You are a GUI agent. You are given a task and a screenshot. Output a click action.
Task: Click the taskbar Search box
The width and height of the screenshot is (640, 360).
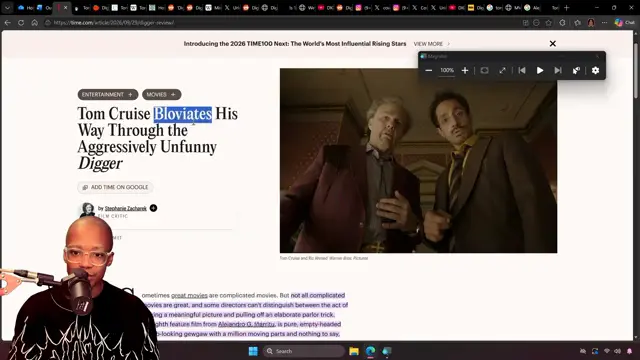point(304,351)
